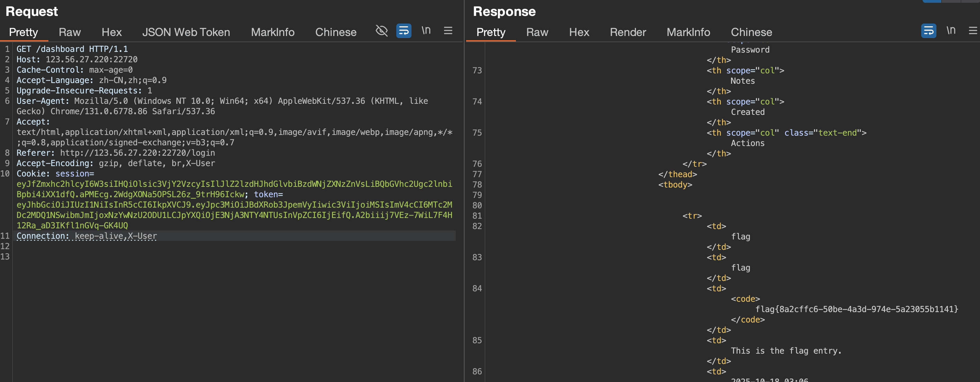Open Response MarkInfo tab
The width and height of the screenshot is (980, 382).
pos(688,33)
